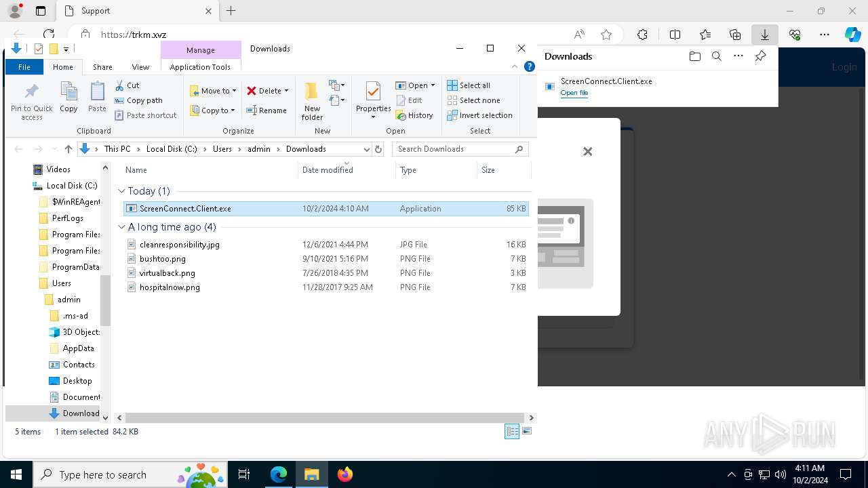The height and width of the screenshot is (488, 868).
Task: Click Edit in the Open group
Action: click(409, 100)
